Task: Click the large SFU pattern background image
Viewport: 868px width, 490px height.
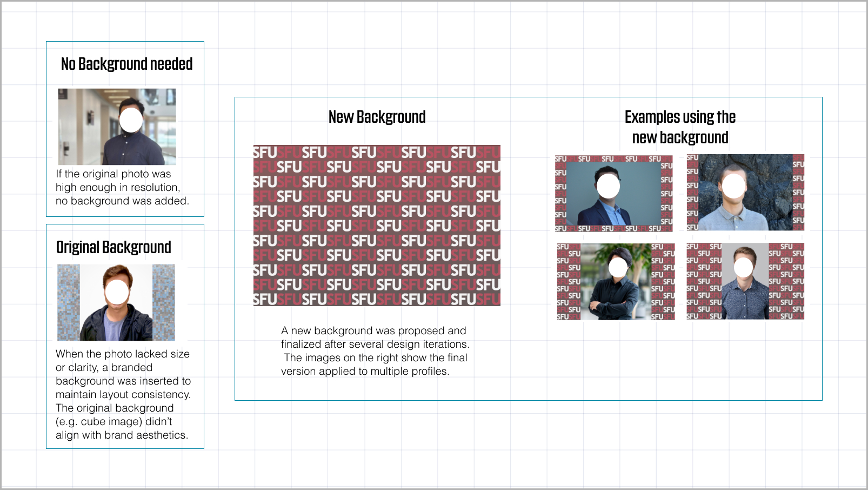Action: (x=377, y=226)
